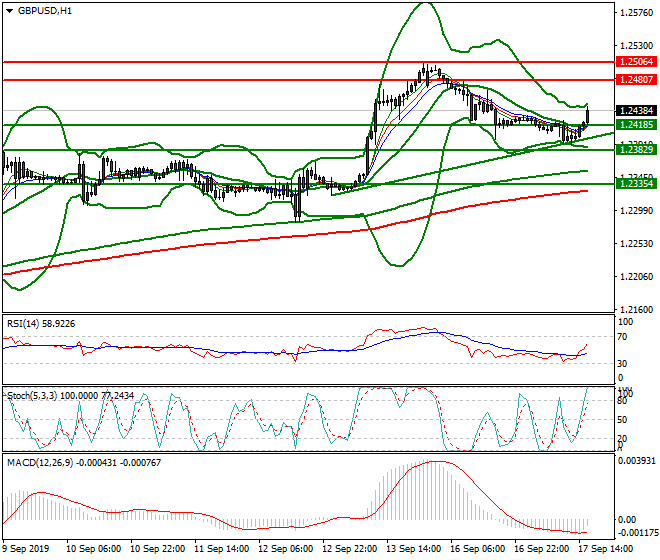Viewport: 660px width, 560px height.
Task: Select the red 1.25064 resistance price label
Action: pos(636,62)
